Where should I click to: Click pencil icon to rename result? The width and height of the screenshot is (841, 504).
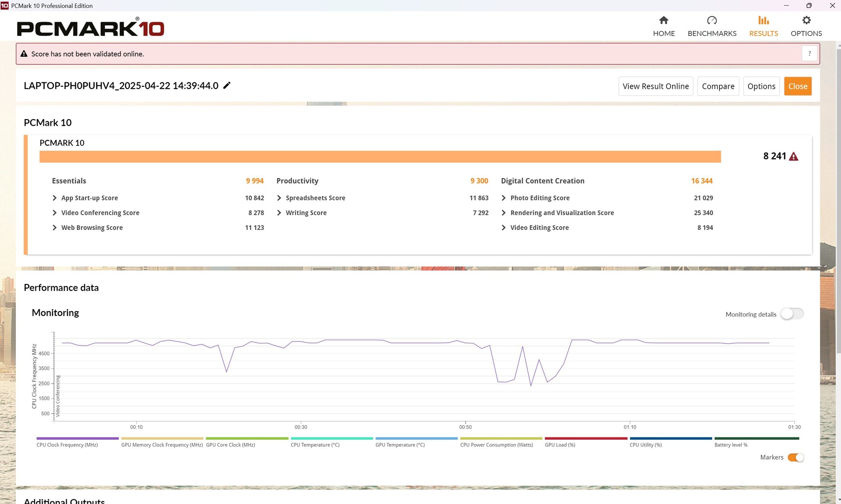click(227, 85)
